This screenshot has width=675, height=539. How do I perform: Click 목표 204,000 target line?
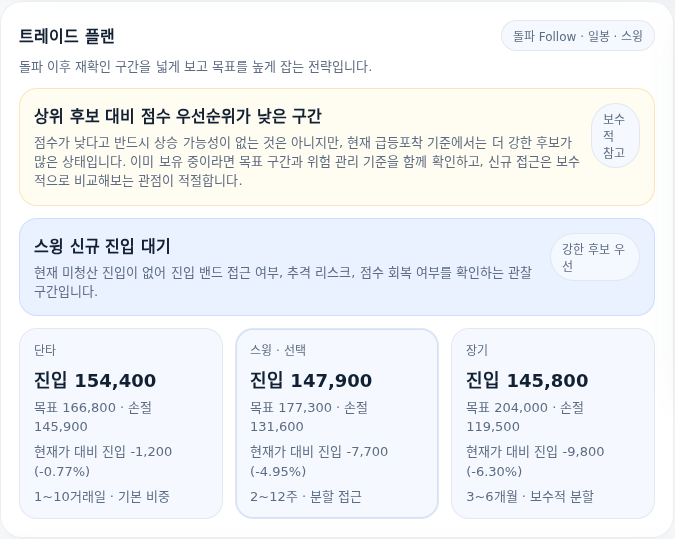(525, 417)
